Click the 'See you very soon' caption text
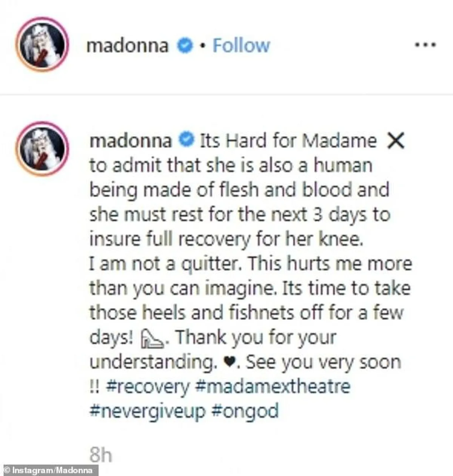The height and width of the screenshot is (476, 453). pyautogui.click(x=324, y=362)
